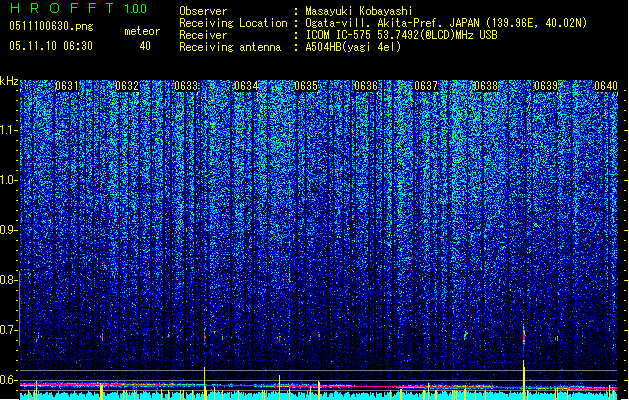Click the 0631 time marker
The height and width of the screenshot is (400, 629).
click(x=67, y=86)
